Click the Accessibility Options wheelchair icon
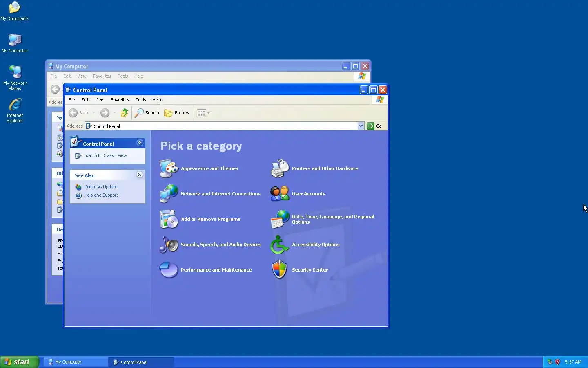The image size is (588, 368). 280,245
